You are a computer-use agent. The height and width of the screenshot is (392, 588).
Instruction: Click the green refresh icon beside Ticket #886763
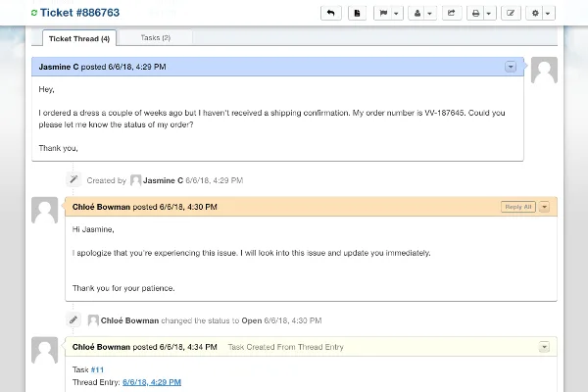34,13
